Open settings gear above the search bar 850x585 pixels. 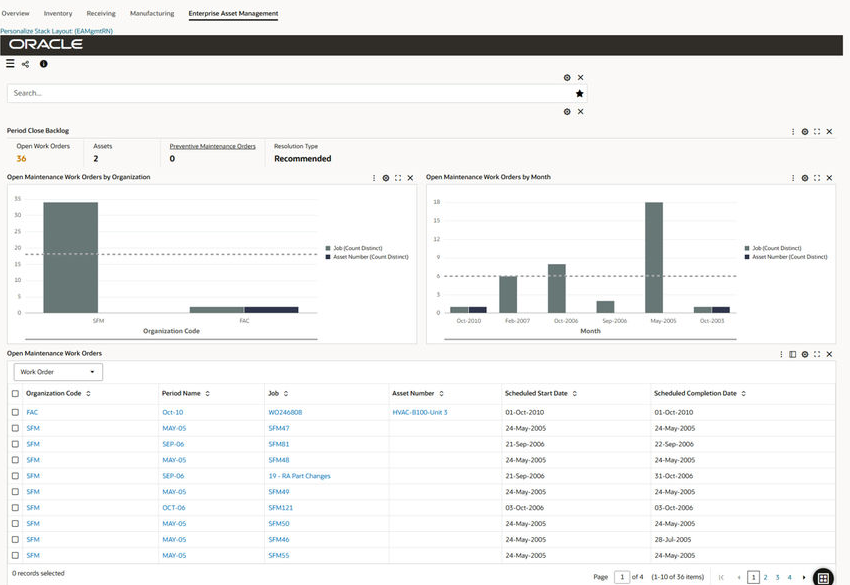point(567,78)
